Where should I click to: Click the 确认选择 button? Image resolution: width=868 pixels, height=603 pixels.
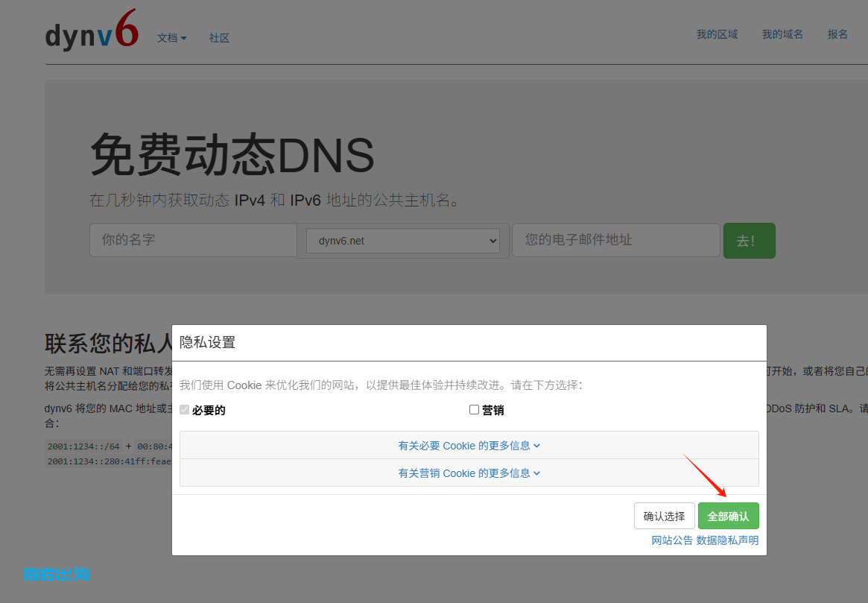point(664,517)
